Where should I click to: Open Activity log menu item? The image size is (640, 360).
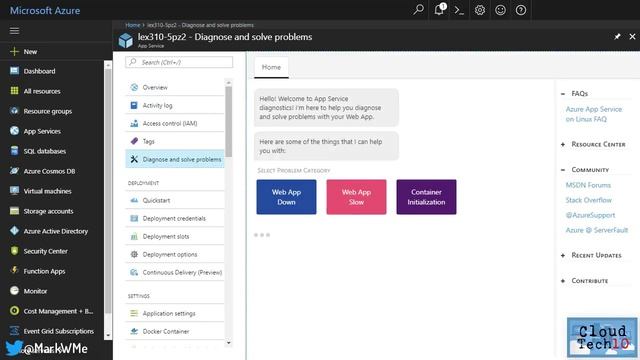pos(175,105)
